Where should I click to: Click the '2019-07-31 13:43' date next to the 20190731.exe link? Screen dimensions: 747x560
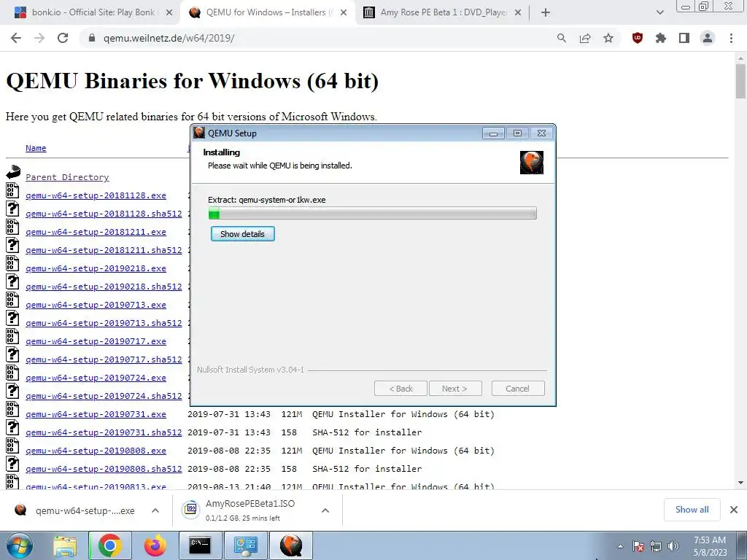[x=229, y=414]
